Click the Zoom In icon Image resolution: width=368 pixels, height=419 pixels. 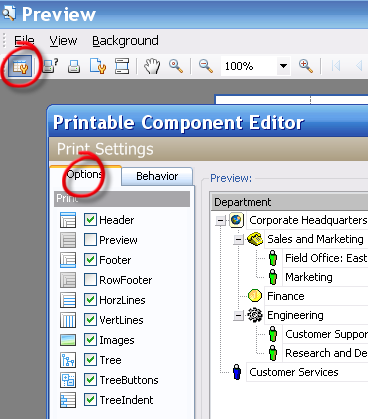point(306,66)
